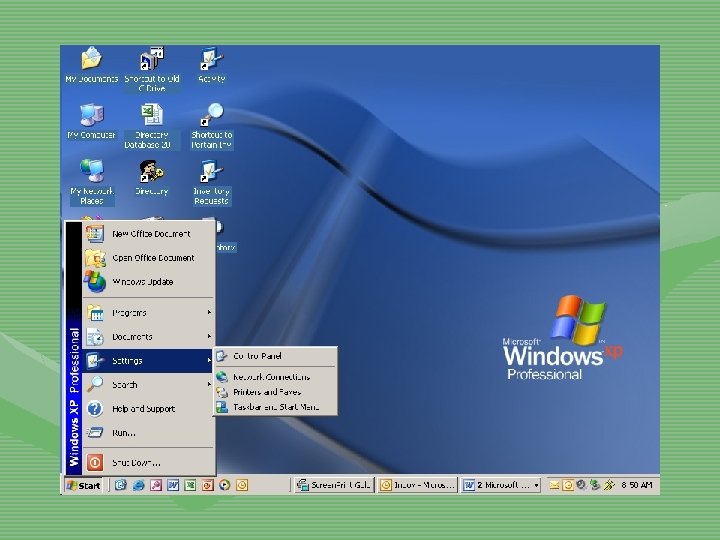Viewport: 720px width, 540px height.
Task: Click the yellow clock-face tray icon
Action: tap(568, 485)
